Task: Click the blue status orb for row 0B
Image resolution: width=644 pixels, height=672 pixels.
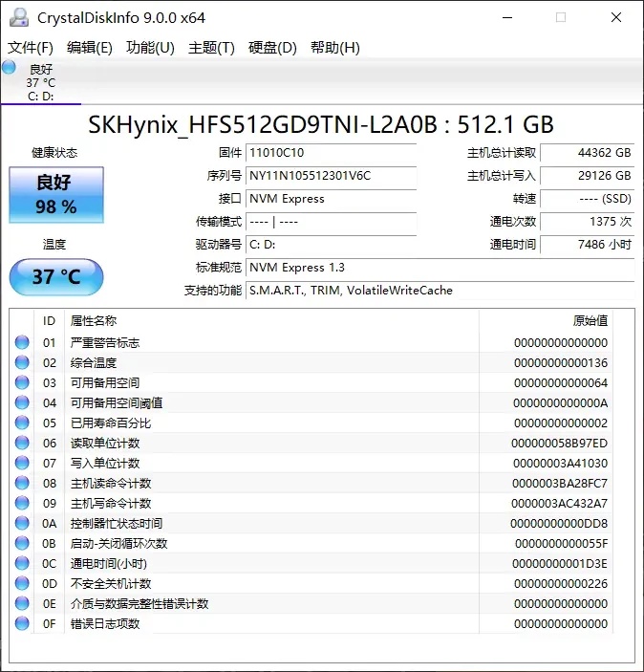Action: (x=22, y=543)
